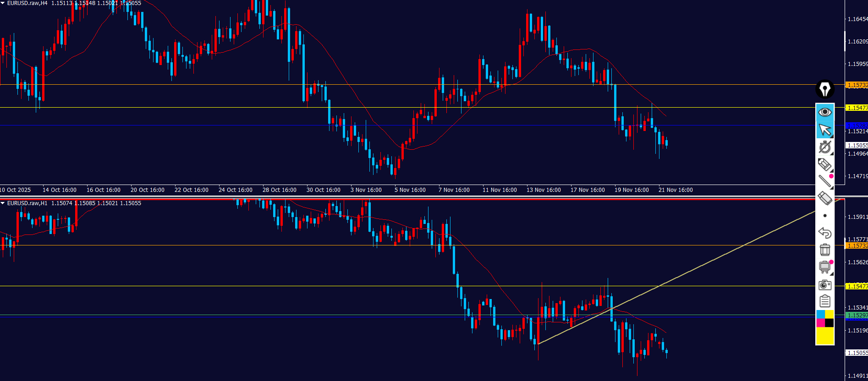Open the EURUSD.raw,H4 chart dropdown triangle

coord(3,3)
